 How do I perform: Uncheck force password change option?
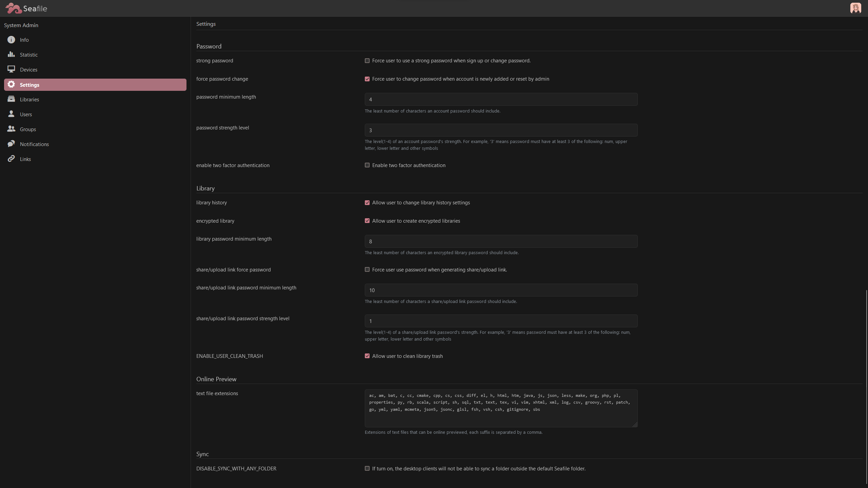point(367,79)
